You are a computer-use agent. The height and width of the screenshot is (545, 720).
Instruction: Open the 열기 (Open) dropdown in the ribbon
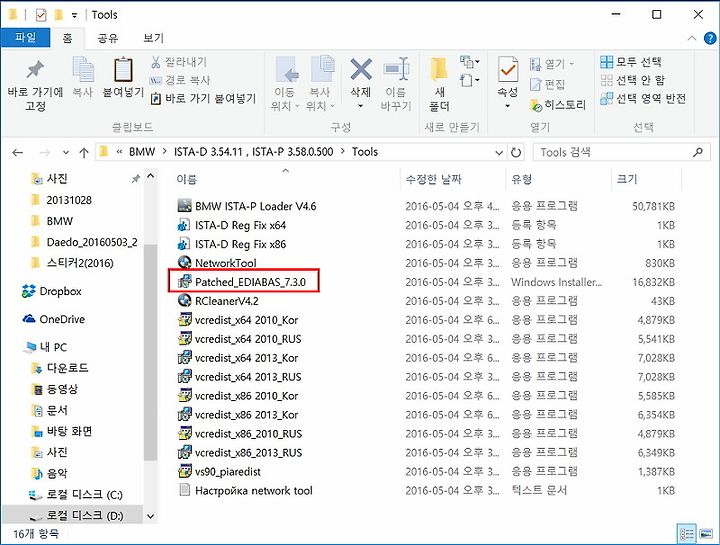pyautogui.click(x=552, y=64)
